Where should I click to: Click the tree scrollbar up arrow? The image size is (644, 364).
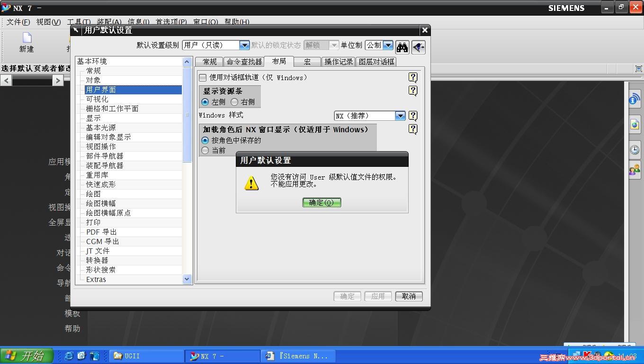pos(187,62)
